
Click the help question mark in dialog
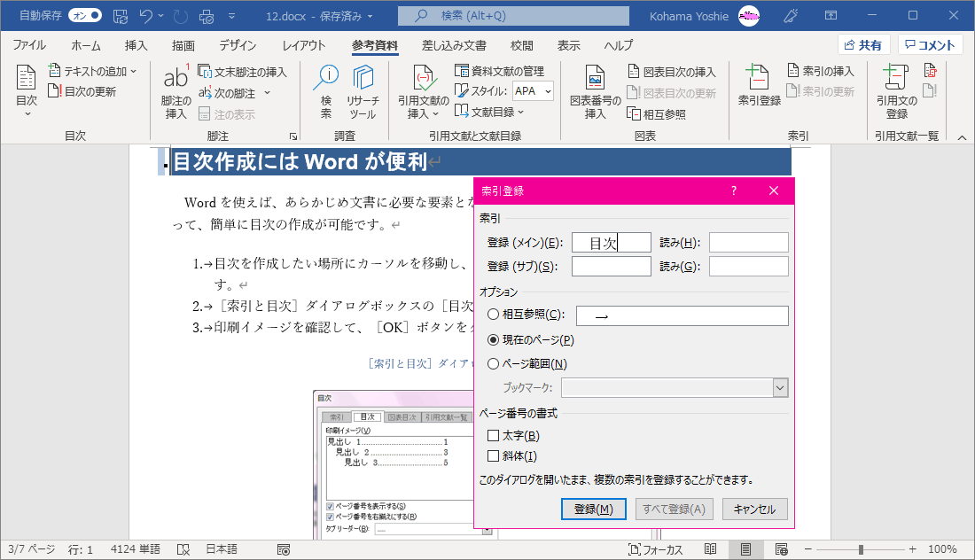(x=734, y=191)
